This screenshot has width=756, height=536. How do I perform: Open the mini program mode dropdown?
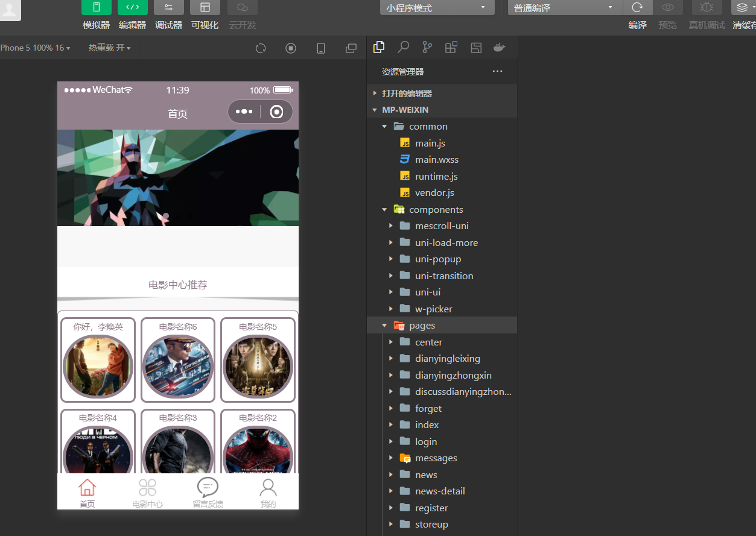pyautogui.click(x=437, y=8)
